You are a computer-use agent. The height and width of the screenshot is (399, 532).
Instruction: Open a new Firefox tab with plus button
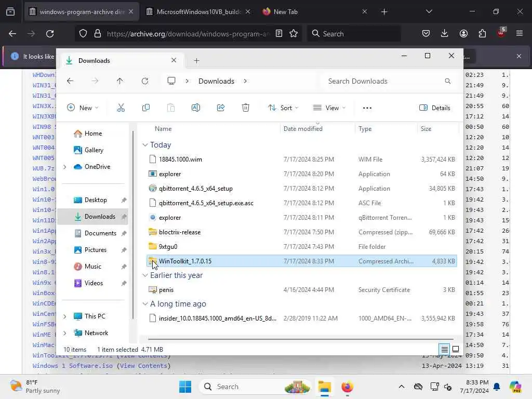coord(384,11)
